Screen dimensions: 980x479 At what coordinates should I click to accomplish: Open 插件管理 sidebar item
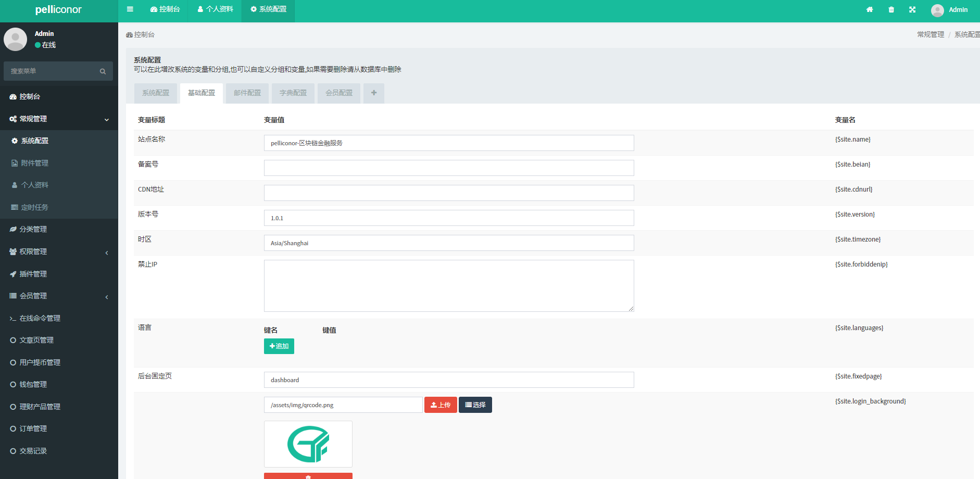click(x=59, y=274)
